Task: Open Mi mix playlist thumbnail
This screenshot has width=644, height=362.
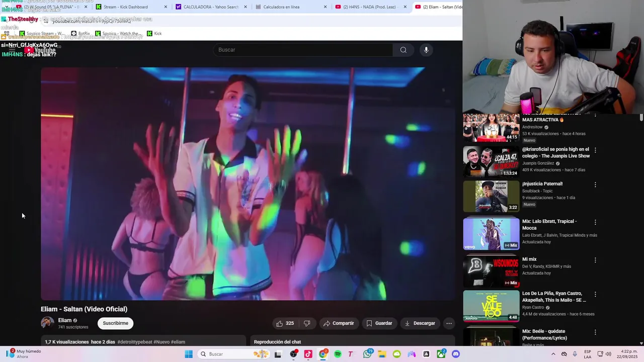Action: tap(491, 271)
